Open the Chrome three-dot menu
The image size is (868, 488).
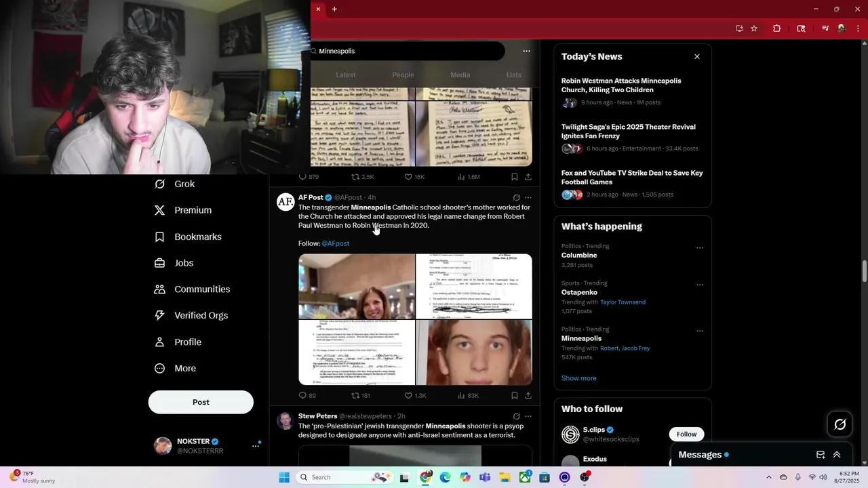click(x=859, y=28)
